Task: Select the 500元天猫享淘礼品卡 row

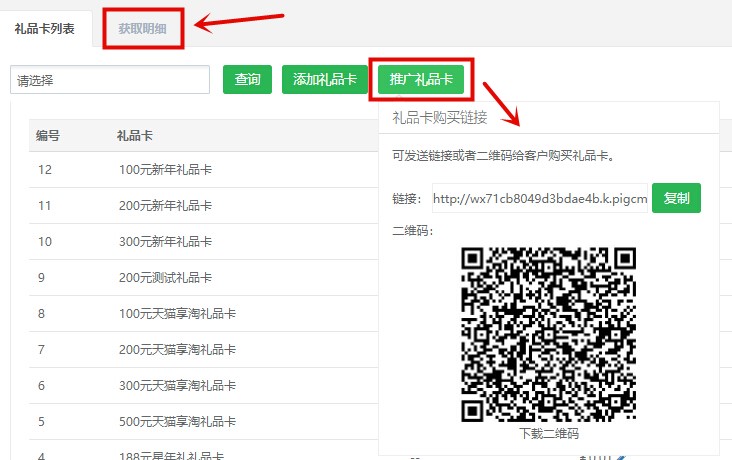Action: (204, 421)
